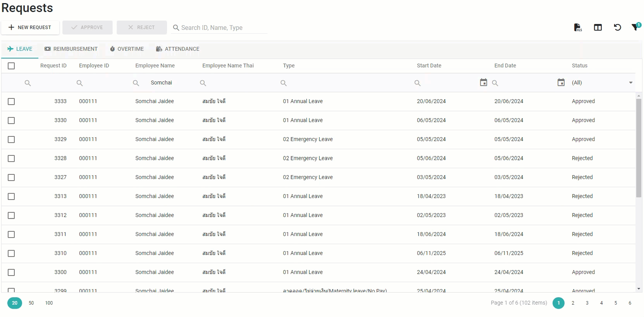
Task: Check the box for request 3327
Action: click(11, 177)
